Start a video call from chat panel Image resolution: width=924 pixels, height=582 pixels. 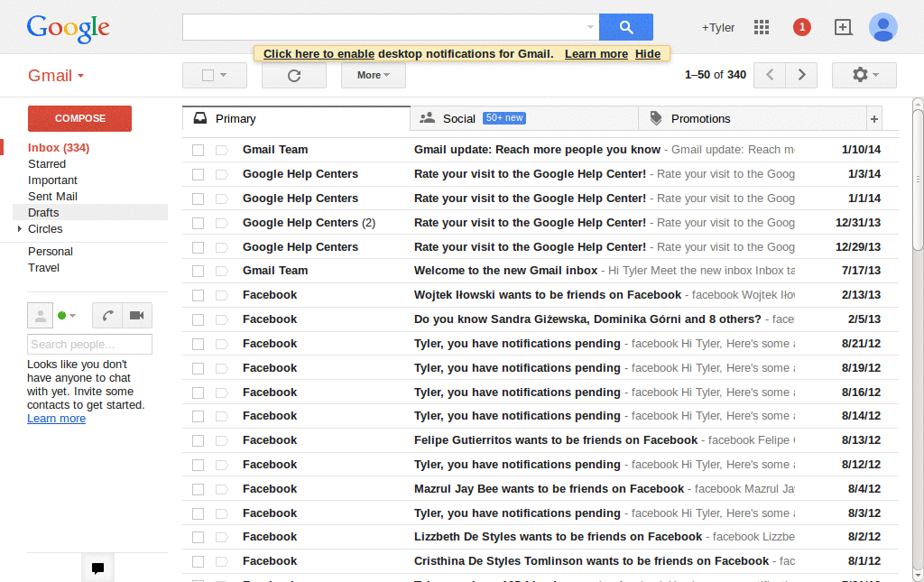click(137, 315)
